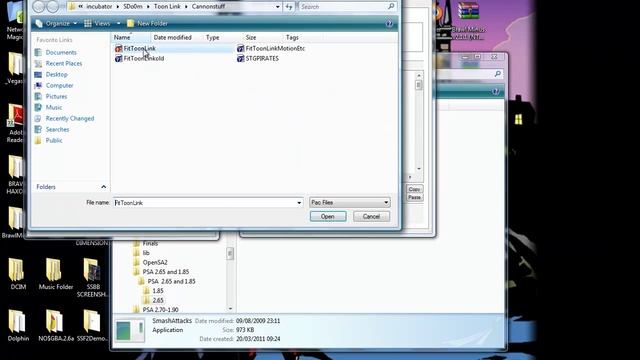Open the SSBB SCREENSH desktop folder

click(92, 278)
